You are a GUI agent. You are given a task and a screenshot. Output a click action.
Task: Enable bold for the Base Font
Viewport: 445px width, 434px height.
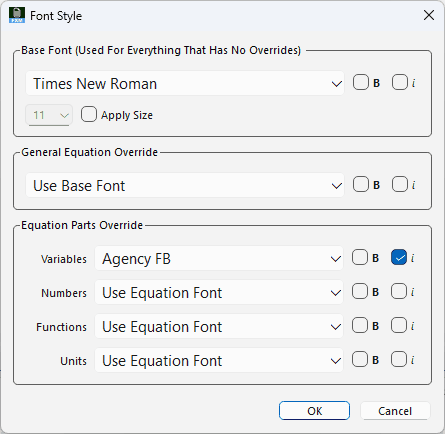(x=361, y=82)
